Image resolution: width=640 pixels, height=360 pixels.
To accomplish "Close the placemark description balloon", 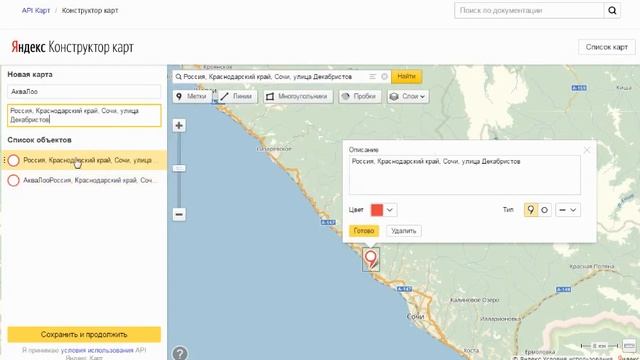I will 587,150.
